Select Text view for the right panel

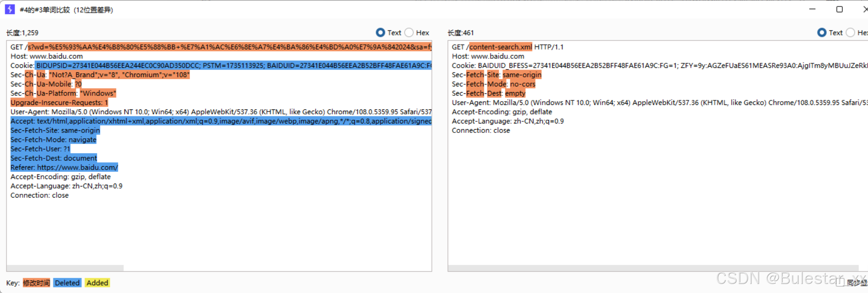click(822, 33)
